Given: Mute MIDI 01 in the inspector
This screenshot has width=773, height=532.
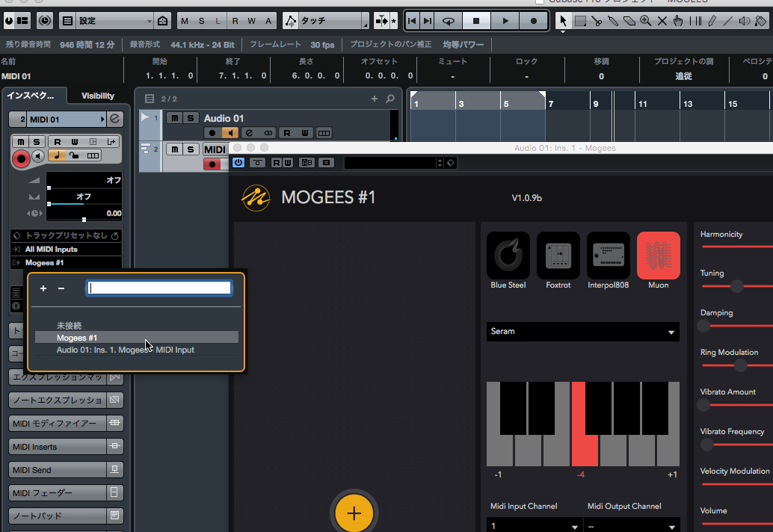Looking at the screenshot, I should 21,142.
